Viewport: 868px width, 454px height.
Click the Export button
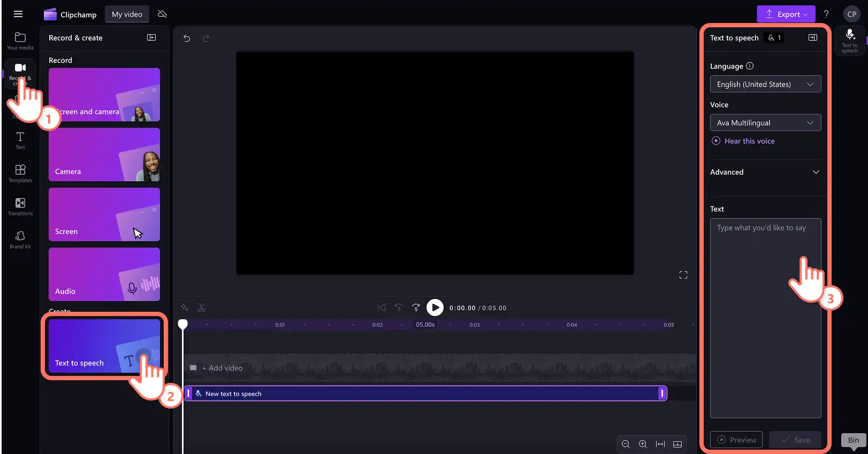(x=786, y=14)
